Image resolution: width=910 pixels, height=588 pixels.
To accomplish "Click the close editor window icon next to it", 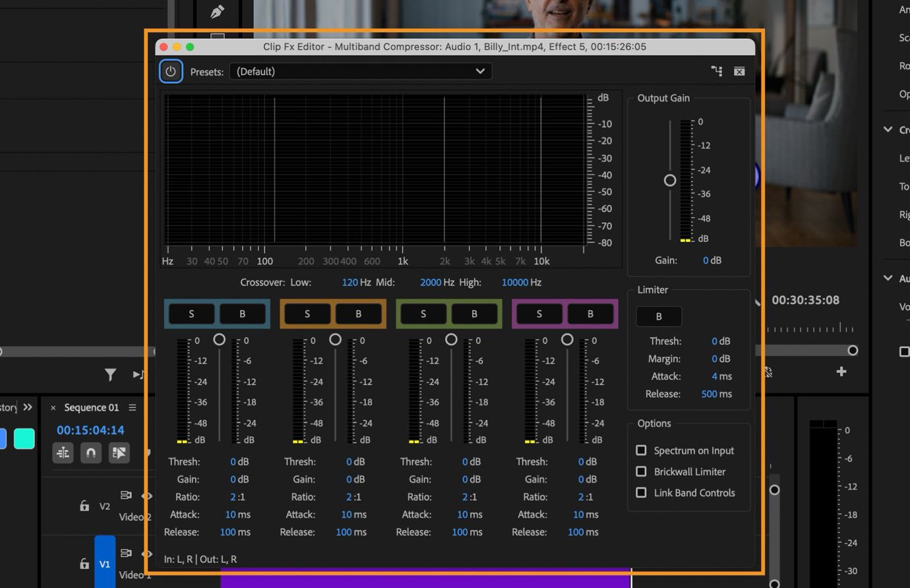I will pos(739,71).
